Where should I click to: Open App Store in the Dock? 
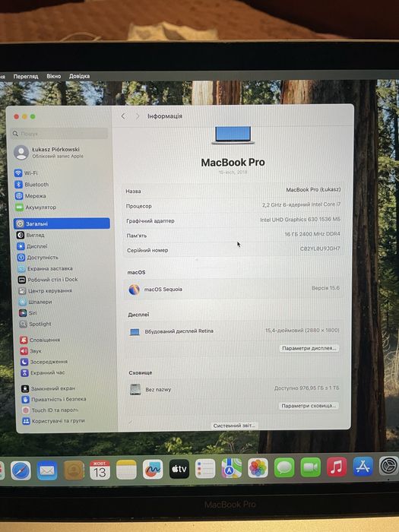point(363,466)
